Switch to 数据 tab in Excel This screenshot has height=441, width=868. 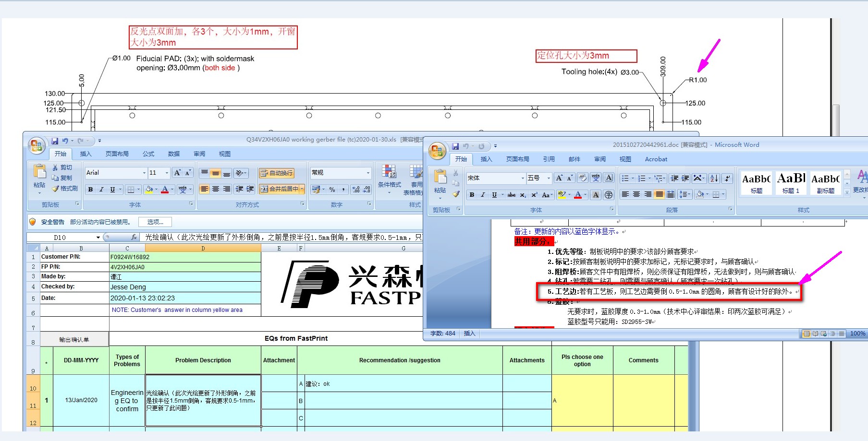(x=174, y=154)
